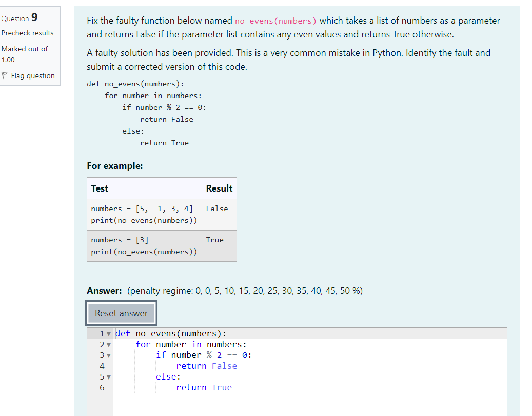Click inside the code editor on line 6
Viewport: 532px width, 416px height.
click(x=310, y=387)
